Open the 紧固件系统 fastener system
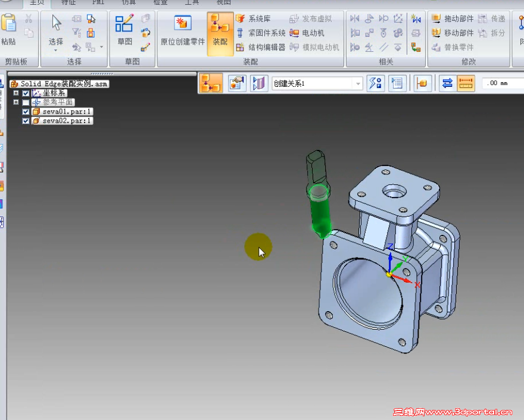The width and height of the screenshot is (524, 420). 261,33
